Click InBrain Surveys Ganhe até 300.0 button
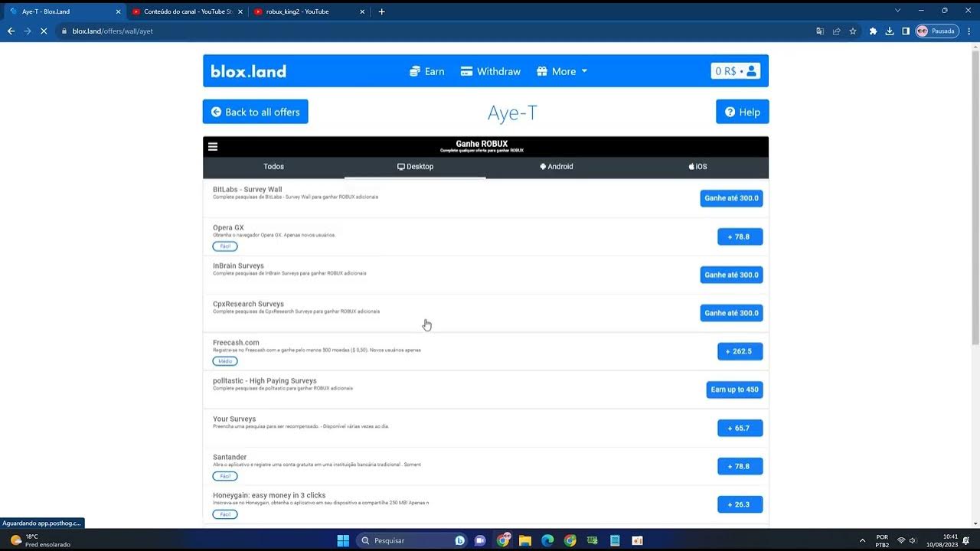This screenshot has width=980, height=551. [731, 275]
